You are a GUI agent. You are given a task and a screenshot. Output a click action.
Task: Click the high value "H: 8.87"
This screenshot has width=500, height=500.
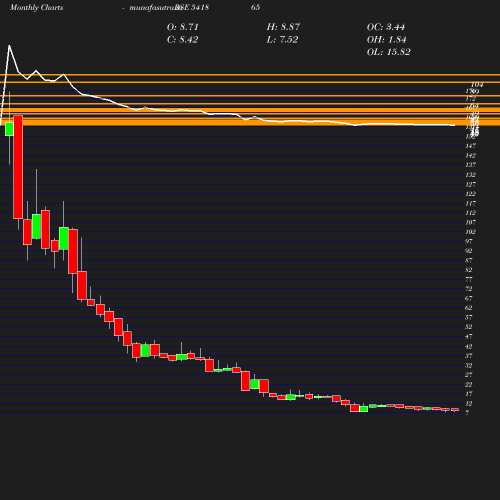click(283, 27)
